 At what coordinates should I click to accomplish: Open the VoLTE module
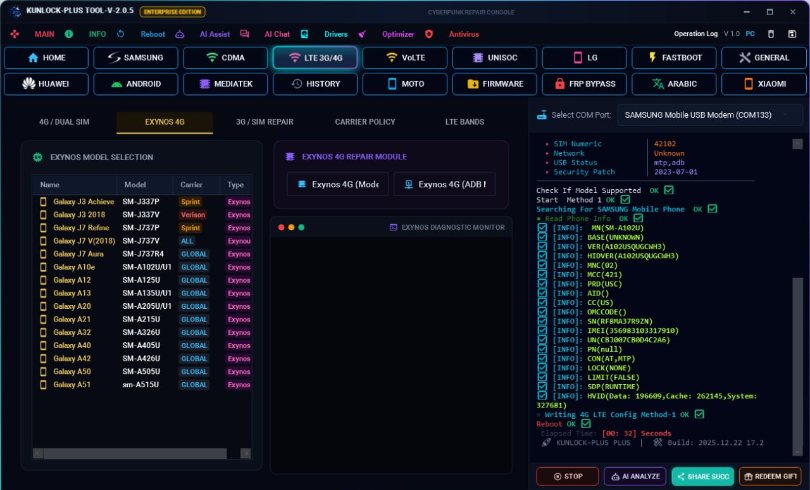405,58
